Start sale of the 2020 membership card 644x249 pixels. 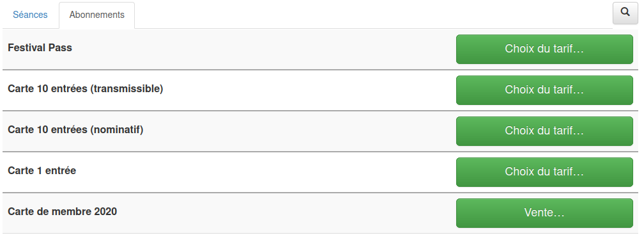pos(544,213)
